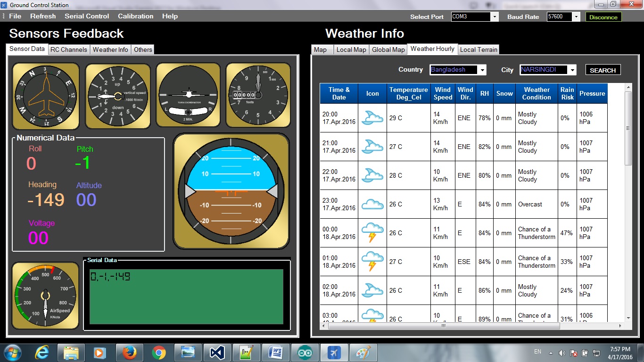Switch to the RC Channels tab

pos(68,49)
